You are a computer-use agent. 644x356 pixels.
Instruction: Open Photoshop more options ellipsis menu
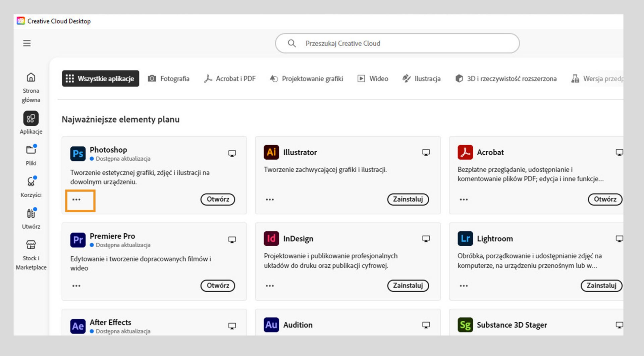tap(76, 200)
